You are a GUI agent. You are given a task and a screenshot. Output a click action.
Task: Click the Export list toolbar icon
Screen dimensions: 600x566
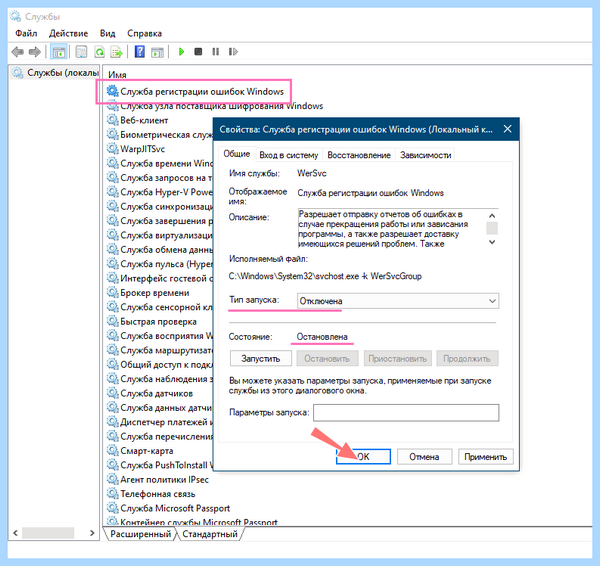click(116, 52)
